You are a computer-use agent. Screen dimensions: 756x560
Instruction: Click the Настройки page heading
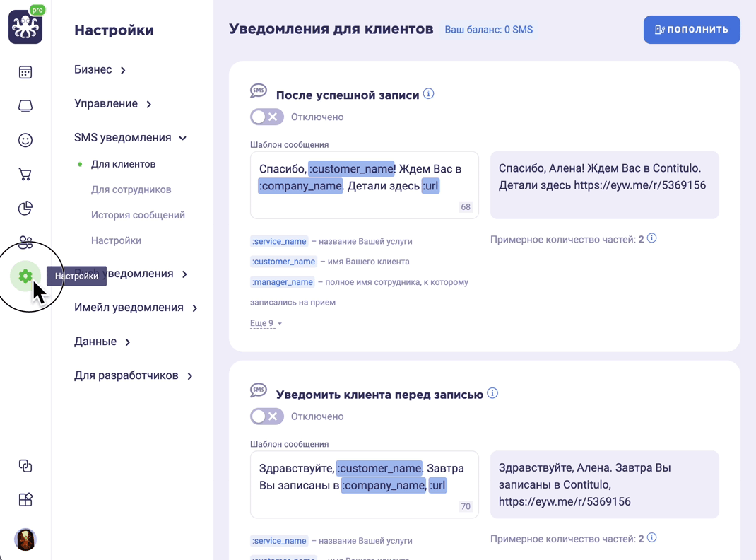[x=114, y=30]
